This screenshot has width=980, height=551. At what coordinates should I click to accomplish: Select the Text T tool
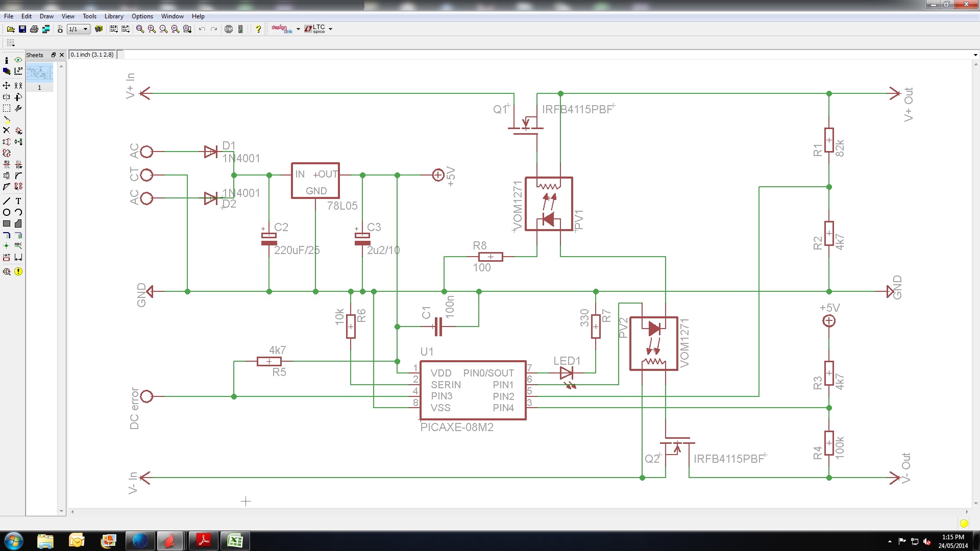pos(18,201)
